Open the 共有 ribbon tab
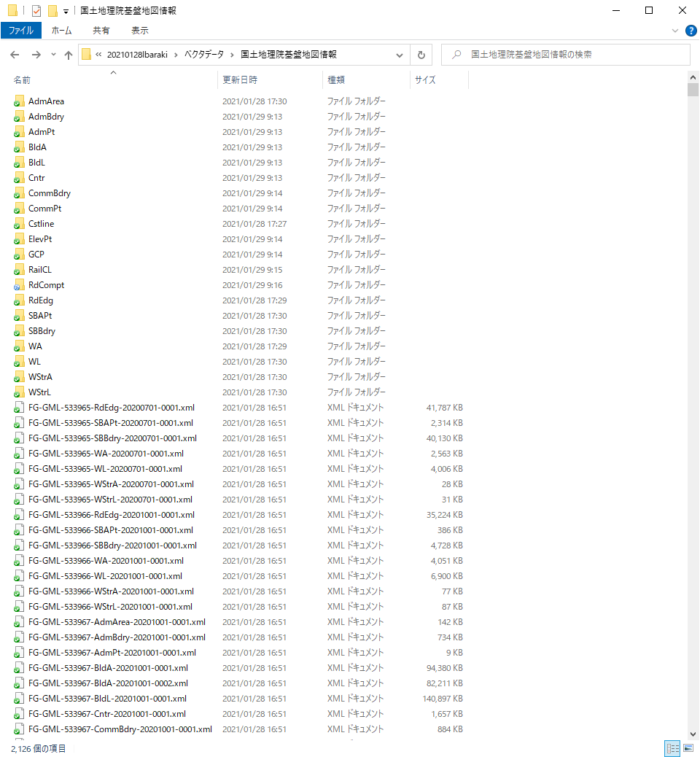The height and width of the screenshot is (757, 700). pos(101,31)
